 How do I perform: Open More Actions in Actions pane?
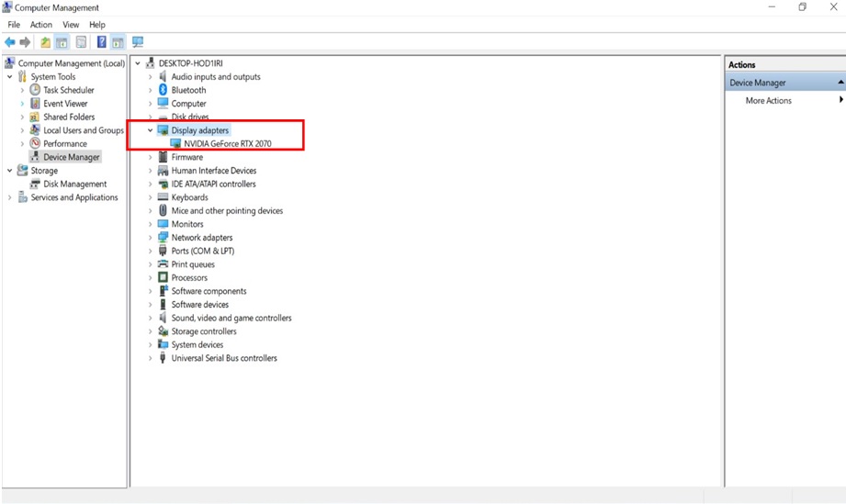pos(768,100)
